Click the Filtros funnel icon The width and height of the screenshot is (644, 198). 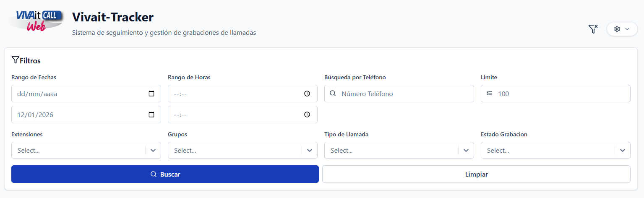coord(16,60)
